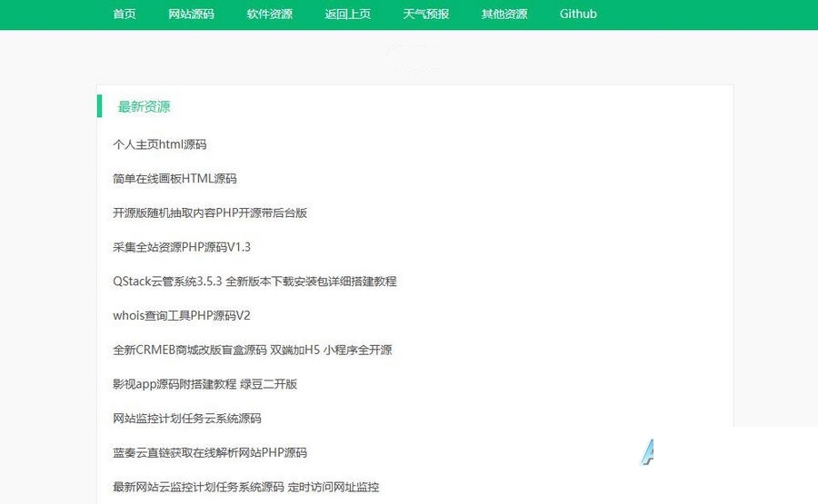Open the Github navigation link
This screenshot has height=504, width=818.
[x=578, y=14]
